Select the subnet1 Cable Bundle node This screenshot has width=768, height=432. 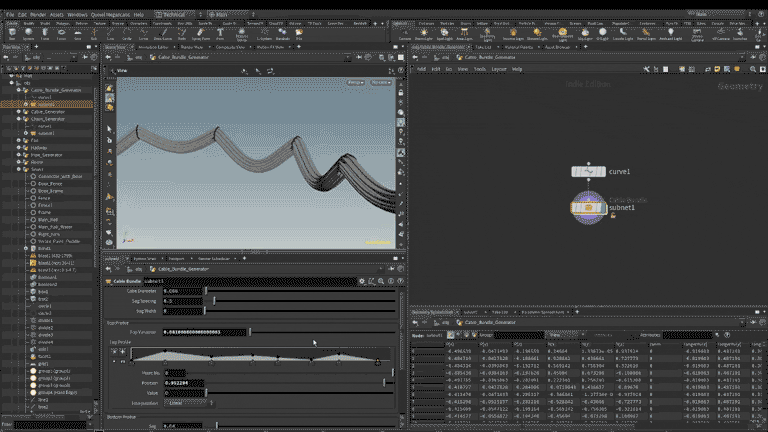[588, 208]
